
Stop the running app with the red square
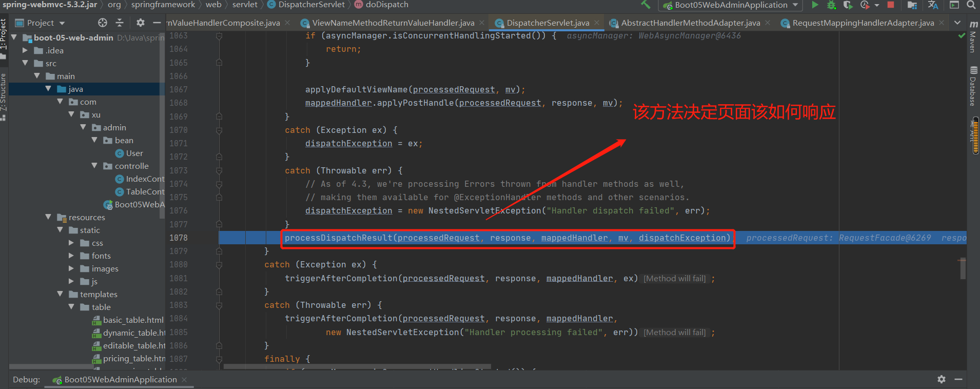[x=891, y=5]
